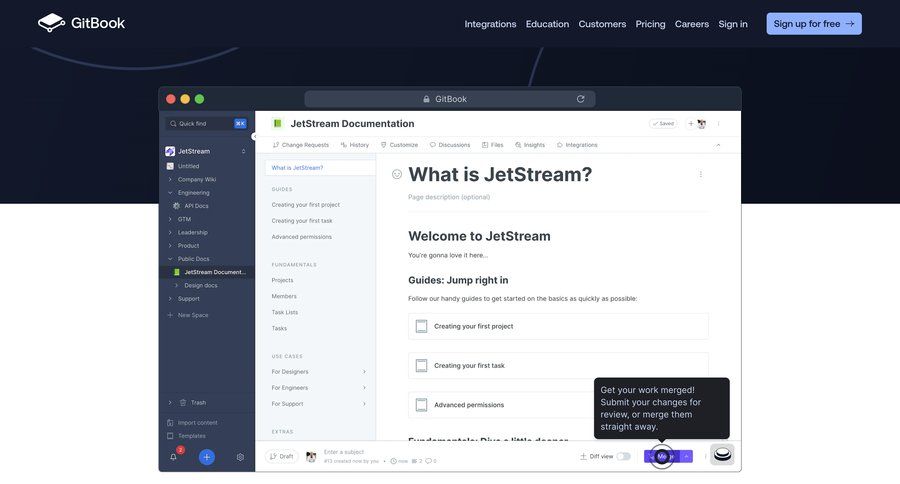Open the JetStream organization switcher
This screenshot has width=900, height=484.
(207, 151)
